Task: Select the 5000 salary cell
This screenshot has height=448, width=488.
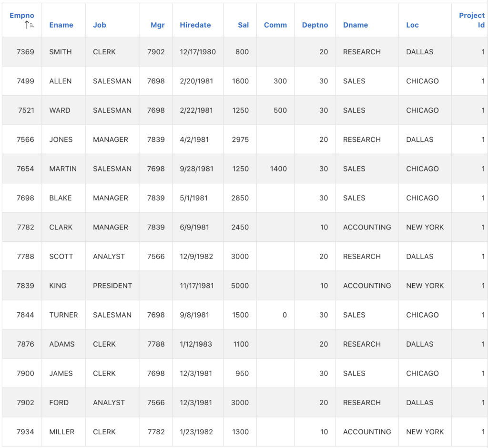Action: coord(240,286)
